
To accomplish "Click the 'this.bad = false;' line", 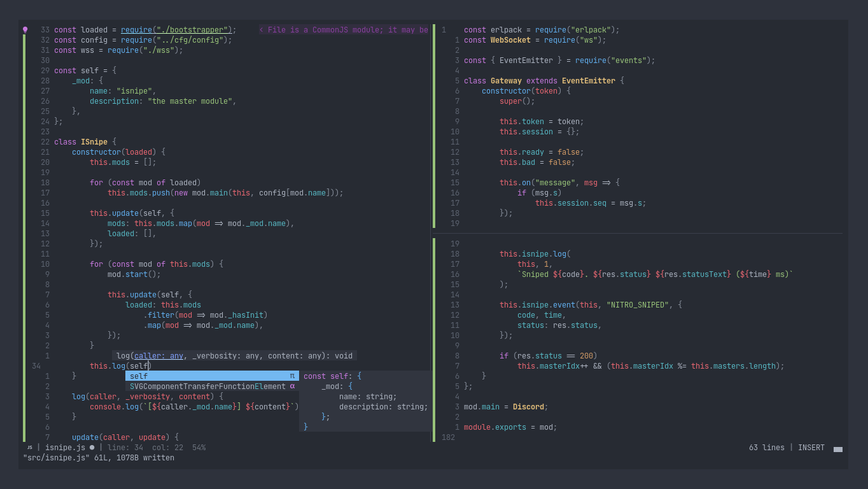I will coord(537,162).
